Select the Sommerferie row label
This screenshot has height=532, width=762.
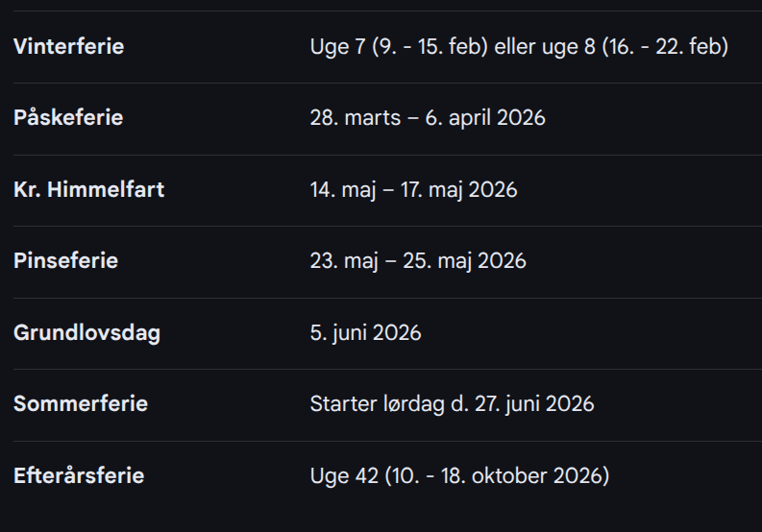(x=81, y=403)
